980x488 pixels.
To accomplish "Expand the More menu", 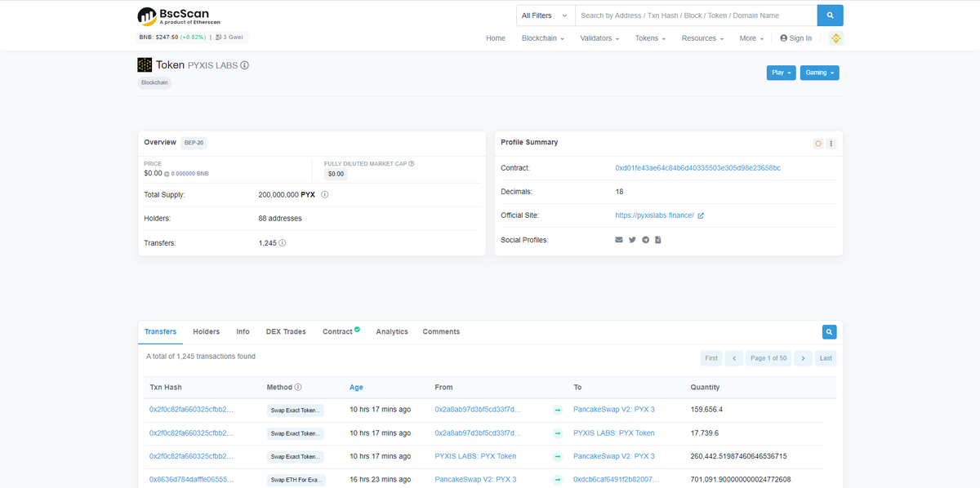I will pyautogui.click(x=751, y=38).
